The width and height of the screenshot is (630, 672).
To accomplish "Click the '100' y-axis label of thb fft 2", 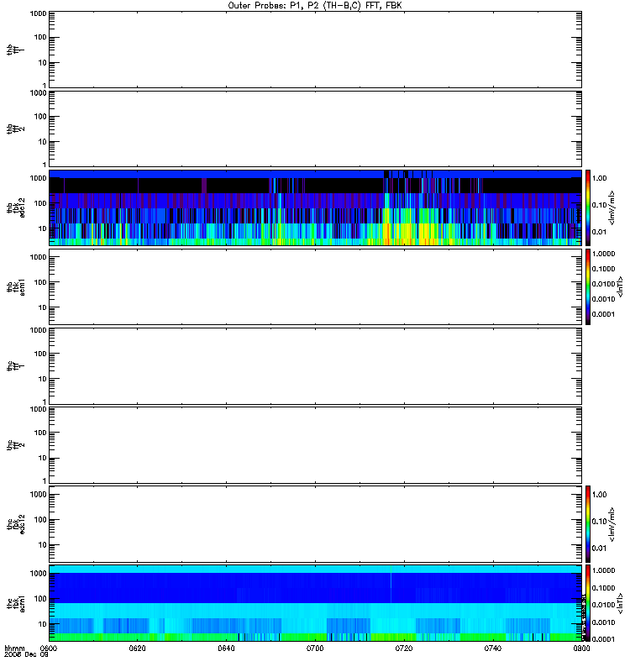I will (x=40, y=117).
